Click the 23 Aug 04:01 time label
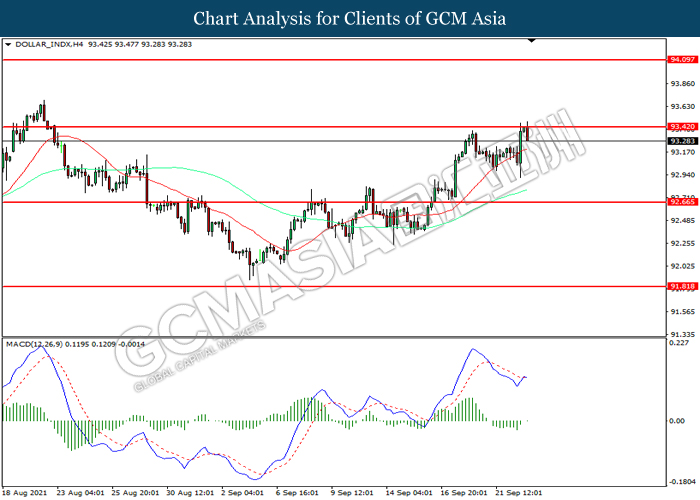700x500 pixels. [x=80, y=493]
